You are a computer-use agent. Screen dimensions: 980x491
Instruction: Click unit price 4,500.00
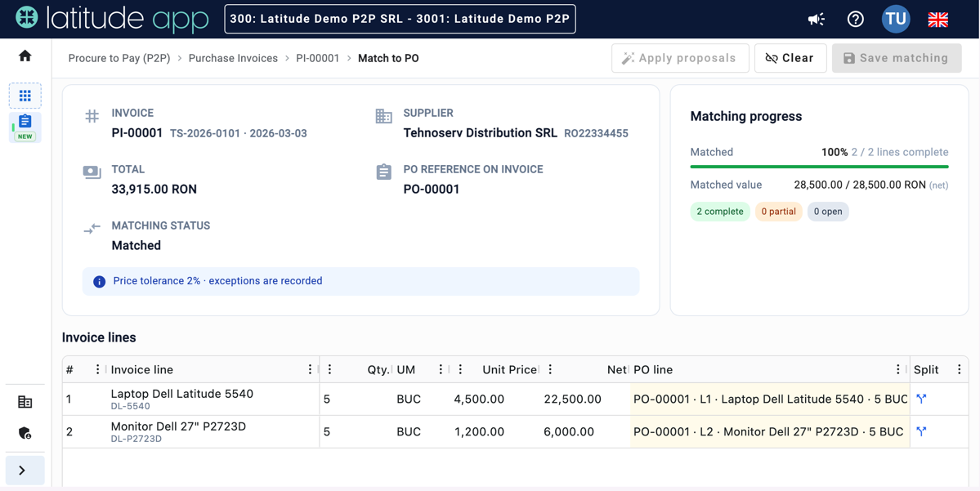[479, 399]
